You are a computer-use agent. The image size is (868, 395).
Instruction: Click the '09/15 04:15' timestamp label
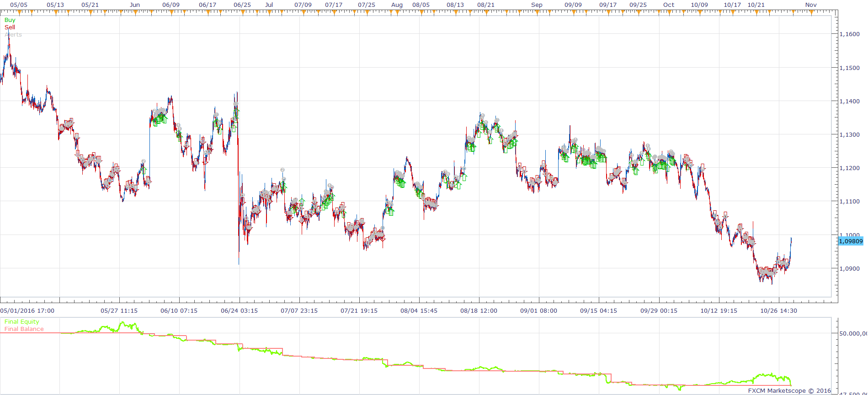[x=598, y=311]
